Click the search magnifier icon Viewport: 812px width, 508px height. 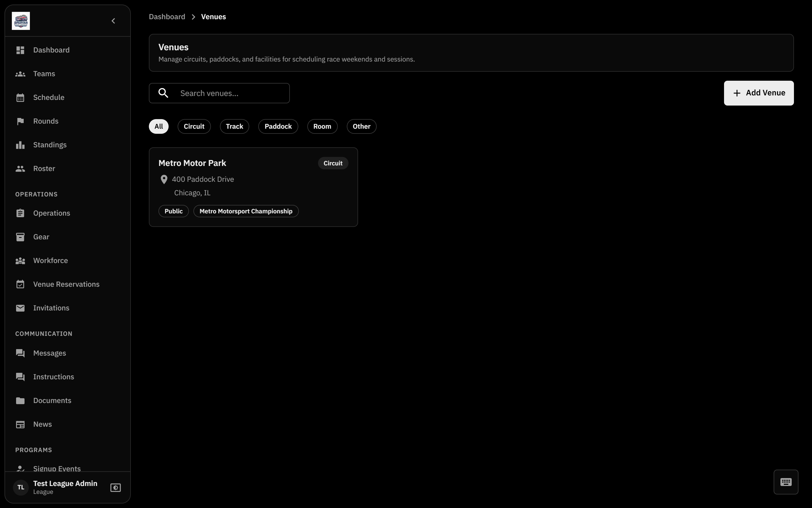click(x=164, y=93)
